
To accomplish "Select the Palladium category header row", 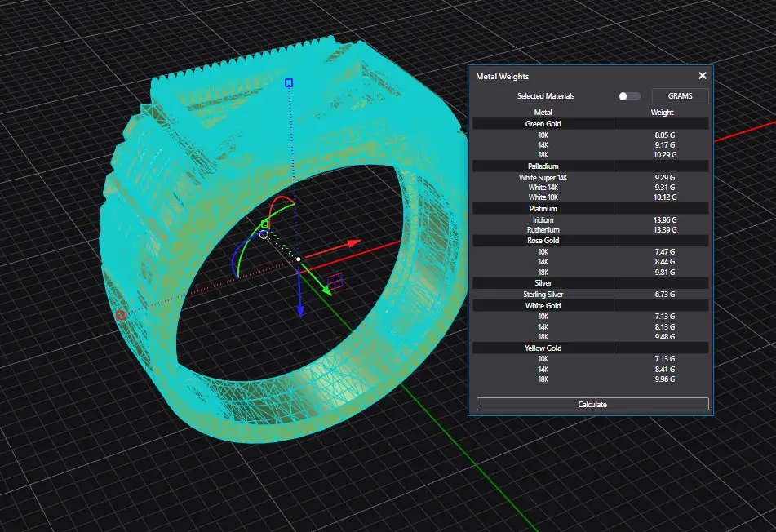I will (x=543, y=166).
